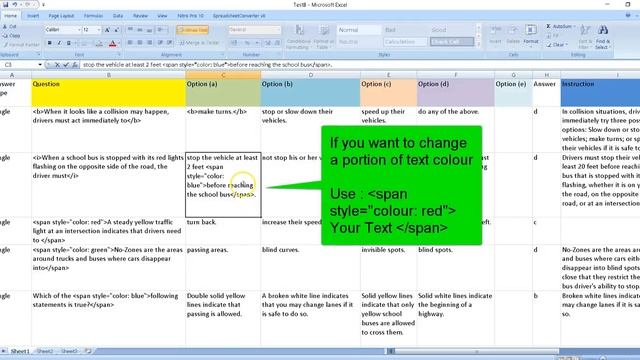Click the Fill Color paint bucket
The width and height of the screenshot is (640, 360).
click(99, 43)
